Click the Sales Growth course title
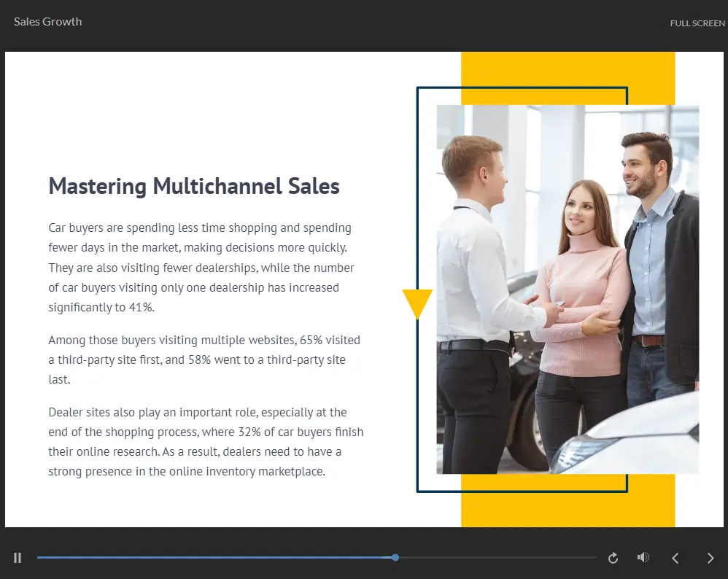Viewport: 728px width, 579px height. point(48,22)
